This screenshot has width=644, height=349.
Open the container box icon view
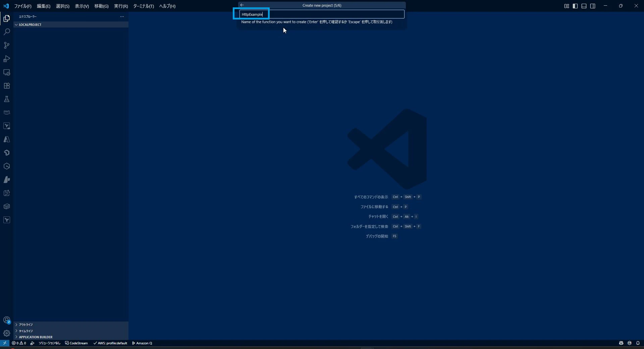[6, 206]
